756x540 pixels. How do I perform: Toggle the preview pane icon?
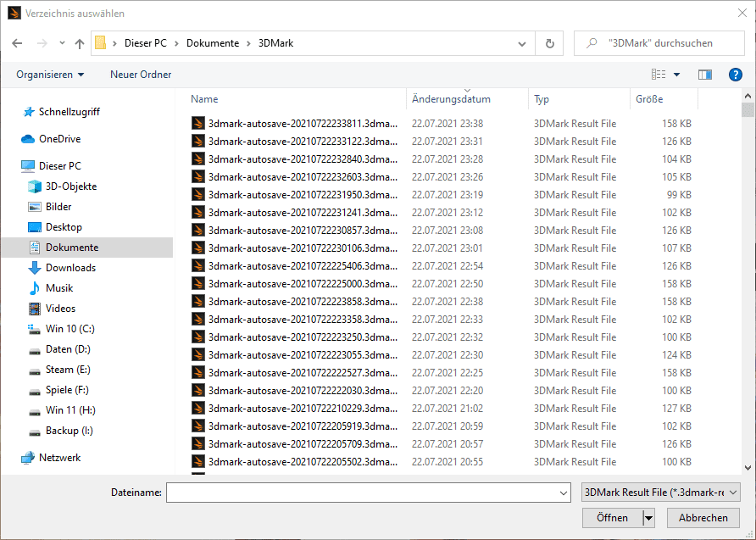[705, 75]
